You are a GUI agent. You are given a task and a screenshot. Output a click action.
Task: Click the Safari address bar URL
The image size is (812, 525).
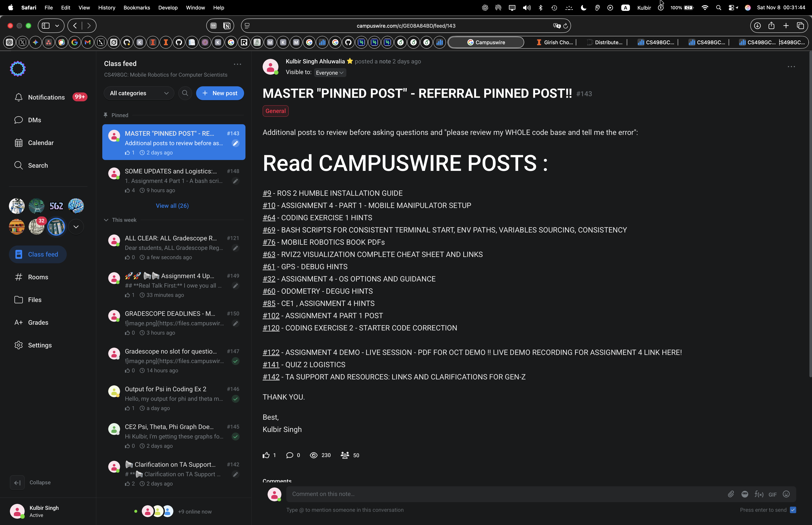[x=406, y=25]
